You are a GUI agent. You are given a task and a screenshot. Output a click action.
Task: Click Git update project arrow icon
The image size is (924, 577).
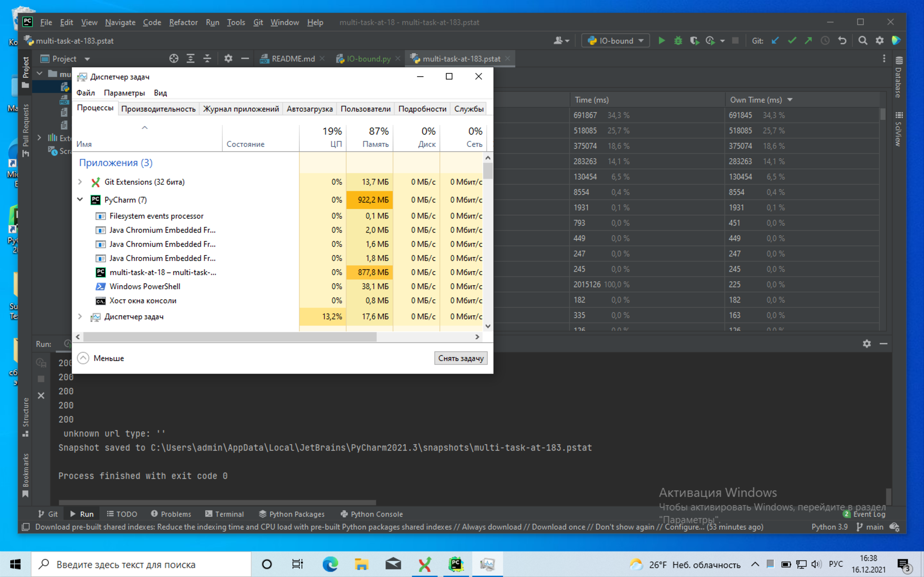point(775,40)
